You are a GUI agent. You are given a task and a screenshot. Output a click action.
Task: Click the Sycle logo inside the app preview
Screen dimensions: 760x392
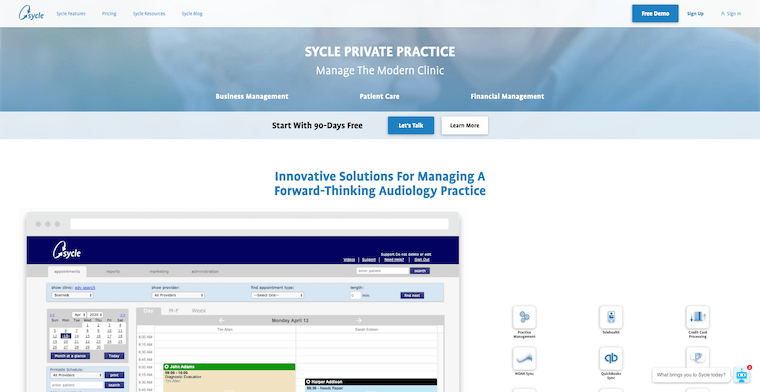click(66, 250)
